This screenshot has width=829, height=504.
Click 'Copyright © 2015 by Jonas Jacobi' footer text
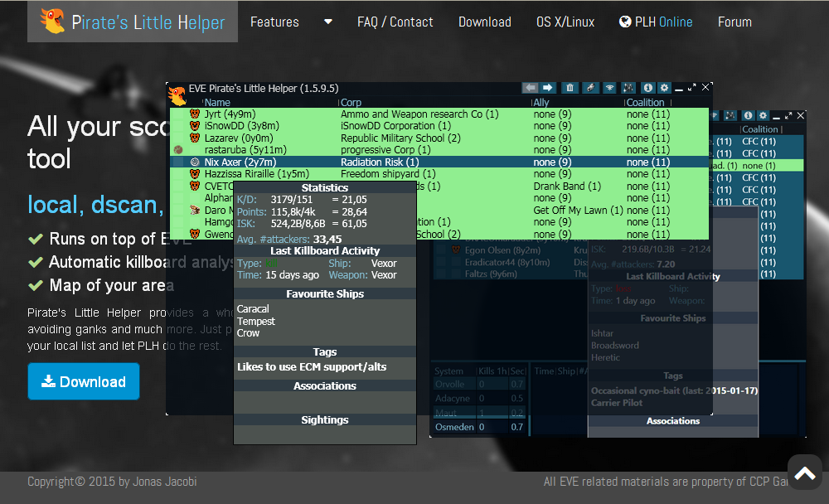click(112, 482)
